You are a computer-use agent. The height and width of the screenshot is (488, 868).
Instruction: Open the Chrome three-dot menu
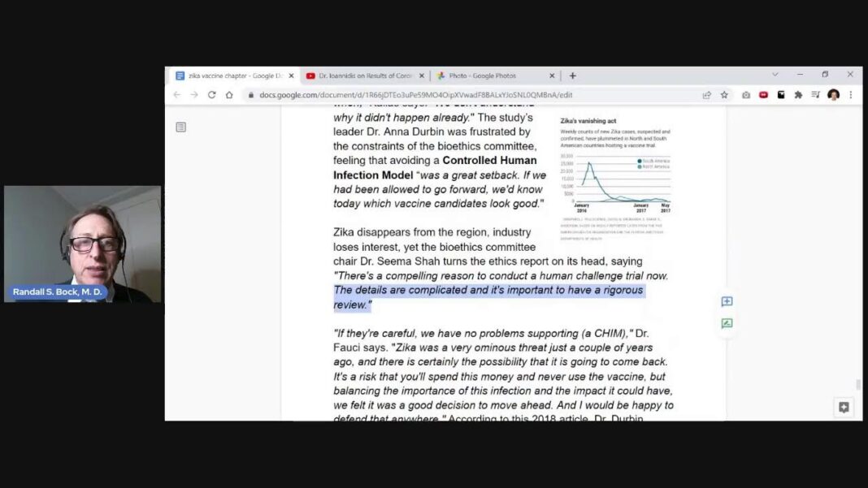pyautogui.click(x=851, y=95)
